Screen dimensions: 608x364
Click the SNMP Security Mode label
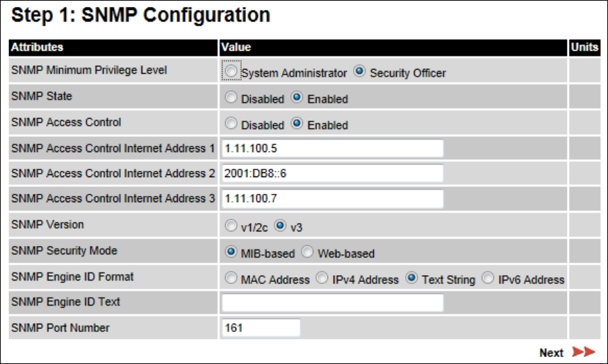pyautogui.click(x=65, y=250)
